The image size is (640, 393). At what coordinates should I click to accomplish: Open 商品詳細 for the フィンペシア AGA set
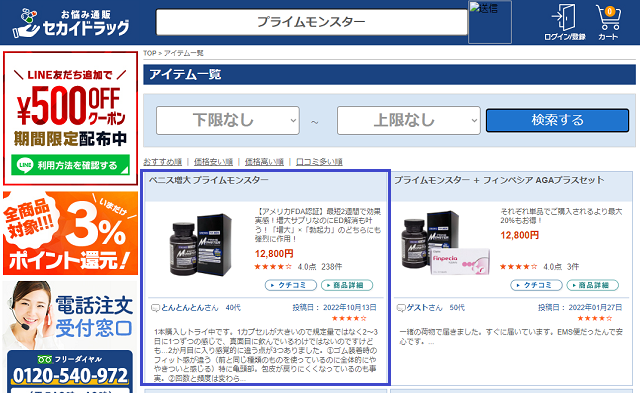pos(593,285)
